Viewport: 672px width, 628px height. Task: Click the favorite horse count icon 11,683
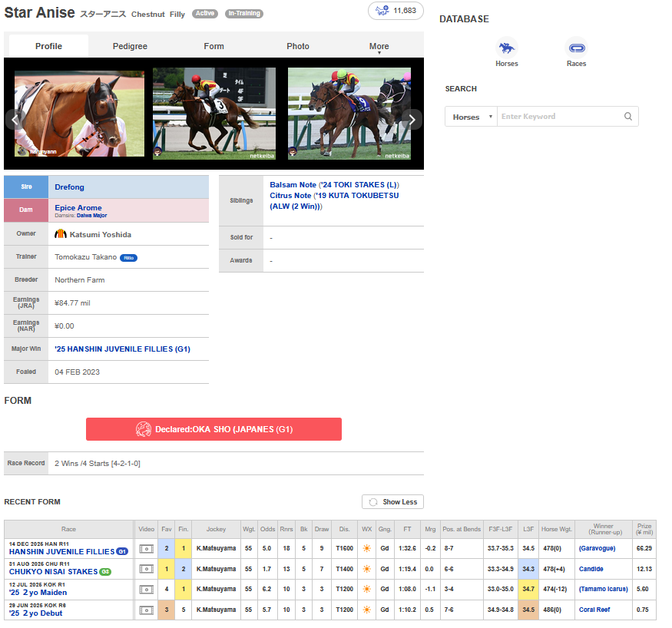(x=396, y=11)
